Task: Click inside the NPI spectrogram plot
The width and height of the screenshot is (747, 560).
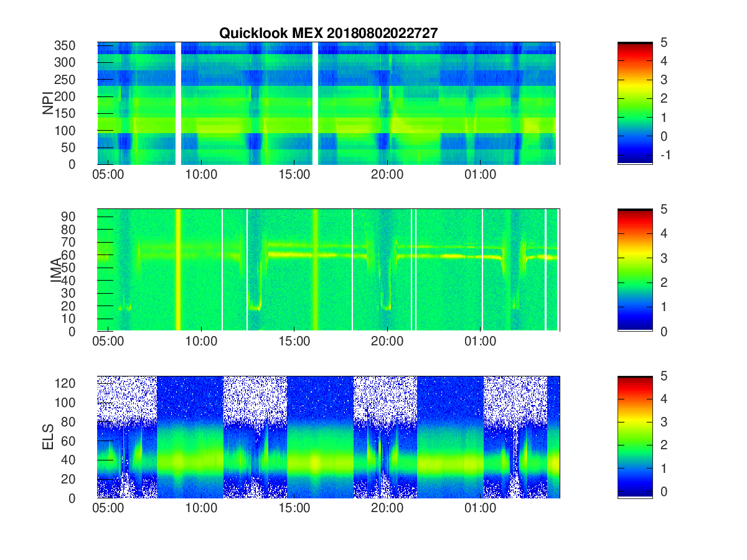Action: (x=329, y=103)
